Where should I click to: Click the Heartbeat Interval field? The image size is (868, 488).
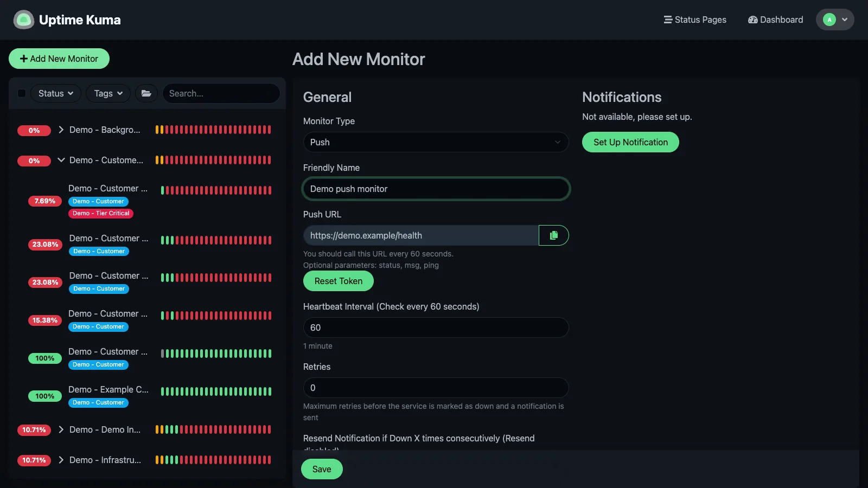coord(436,328)
